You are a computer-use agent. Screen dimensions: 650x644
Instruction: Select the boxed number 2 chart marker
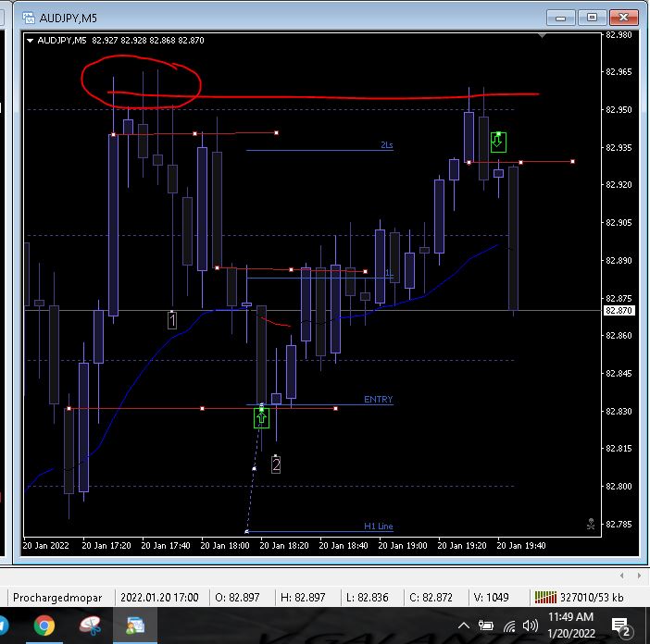(x=276, y=464)
